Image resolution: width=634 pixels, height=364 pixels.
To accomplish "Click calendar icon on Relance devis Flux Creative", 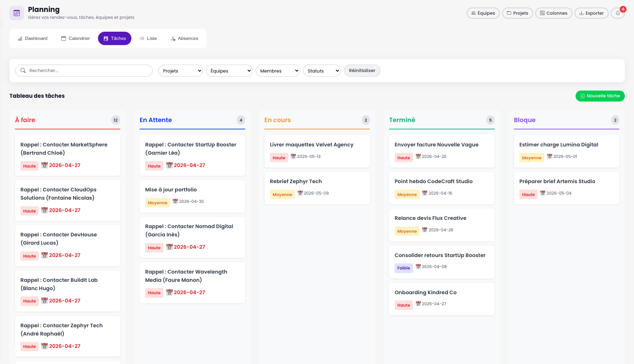I will point(425,230).
